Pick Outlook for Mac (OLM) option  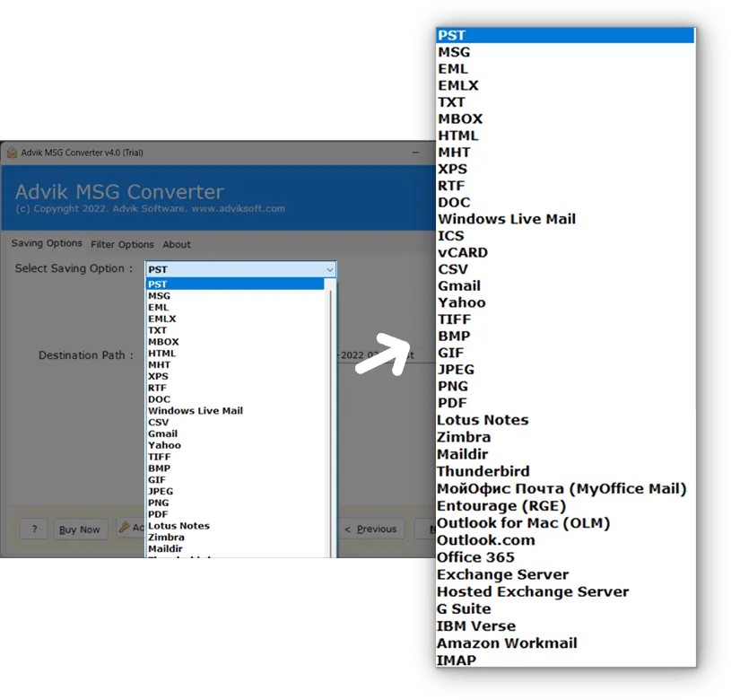click(x=523, y=523)
